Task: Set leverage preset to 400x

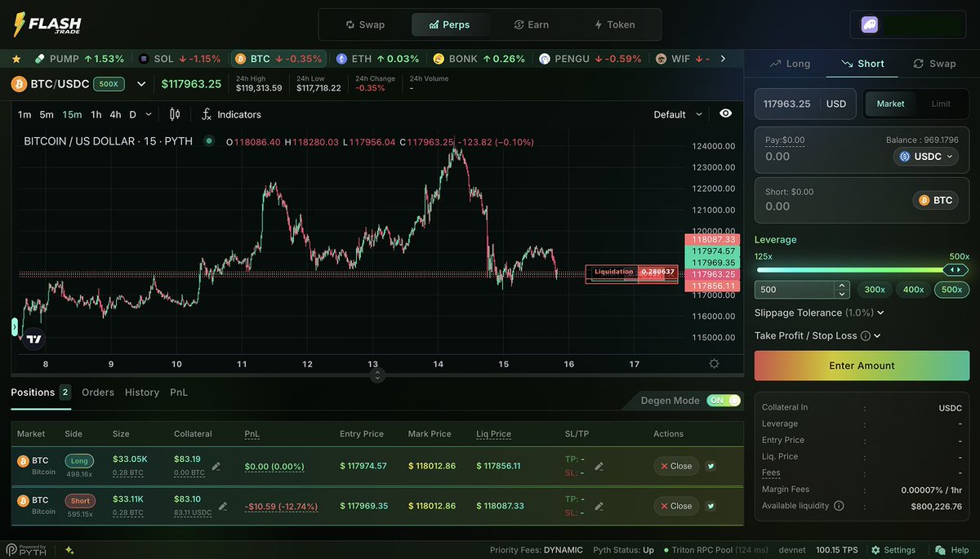Action: click(913, 289)
